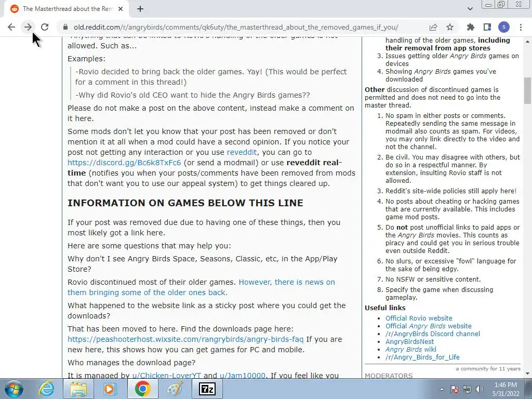532x399 pixels.
Task: Click the lock icon in address bar
Action: pos(65,27)
